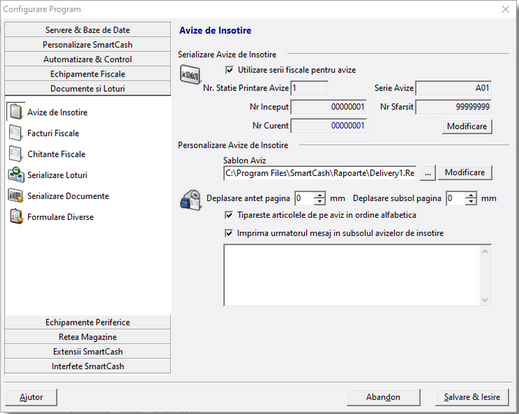The height and width of the screenshot is (414, 519).
Task: Expand Personalizare SmartCash section
Action: point(88,44)
